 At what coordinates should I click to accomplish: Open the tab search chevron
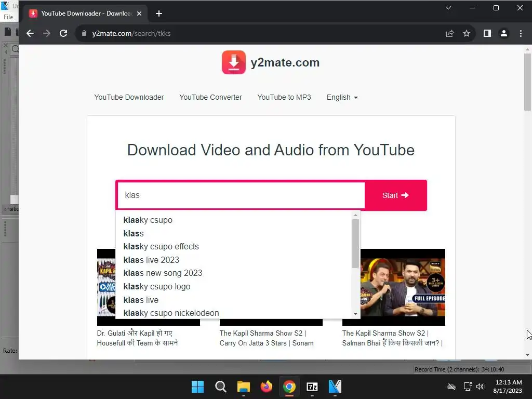pos(448,8)
